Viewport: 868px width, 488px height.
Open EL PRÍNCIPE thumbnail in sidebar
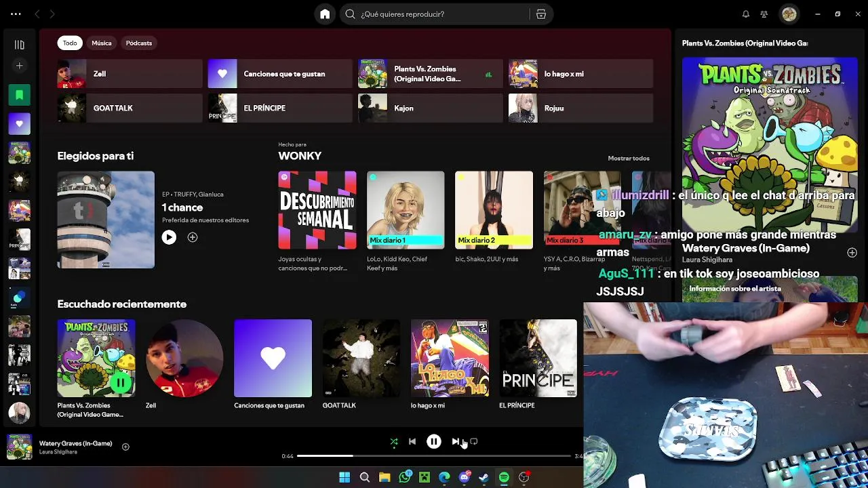coord(19,239)
